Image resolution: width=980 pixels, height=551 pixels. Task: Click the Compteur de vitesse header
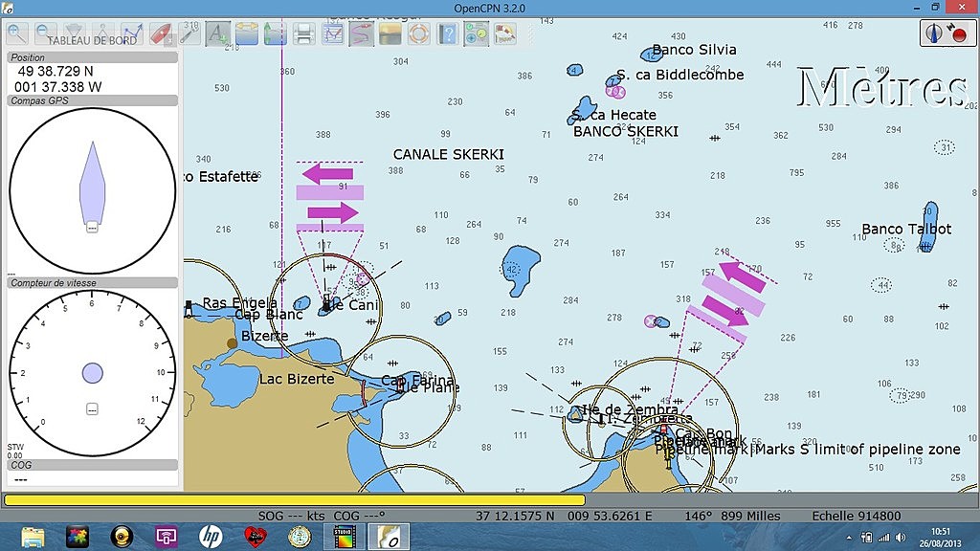93,283
